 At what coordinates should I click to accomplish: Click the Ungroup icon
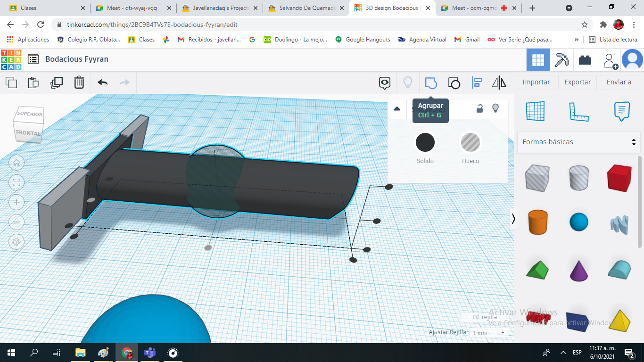[454, 83]
